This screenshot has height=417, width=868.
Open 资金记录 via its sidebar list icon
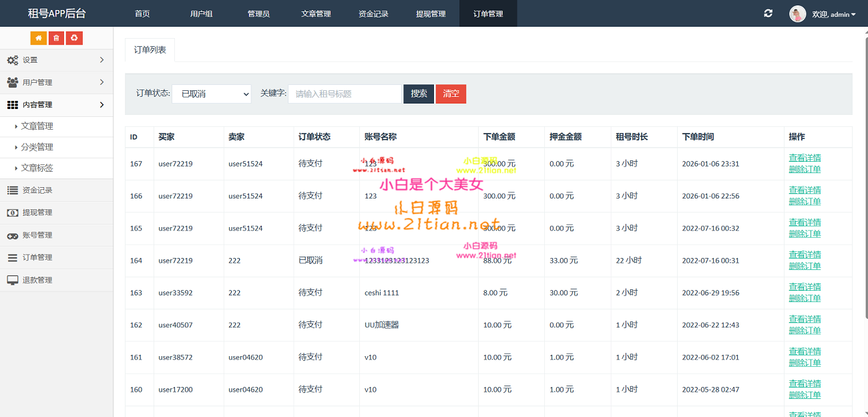tap(13, 190)
